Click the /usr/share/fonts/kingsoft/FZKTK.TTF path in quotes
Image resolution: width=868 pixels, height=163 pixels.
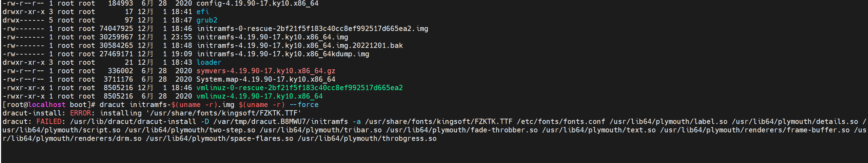(x=224, y=113)
